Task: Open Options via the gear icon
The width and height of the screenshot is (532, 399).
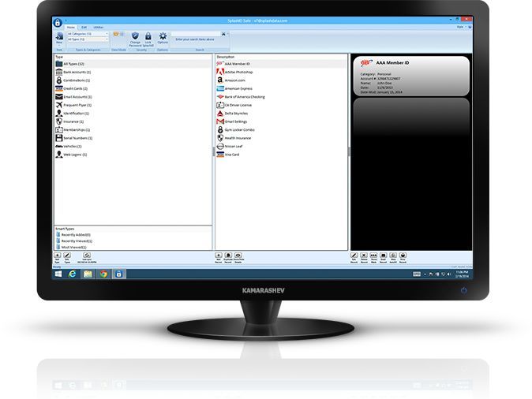Action: click(x=163, y=35)
